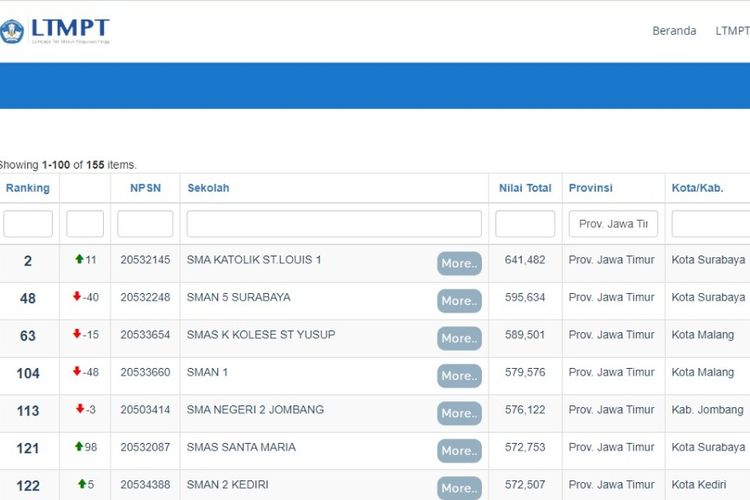Open the LTMPT menu item in navigation
Image resolution: width=750 pixels, height=500 pixels.
point(732,31)
